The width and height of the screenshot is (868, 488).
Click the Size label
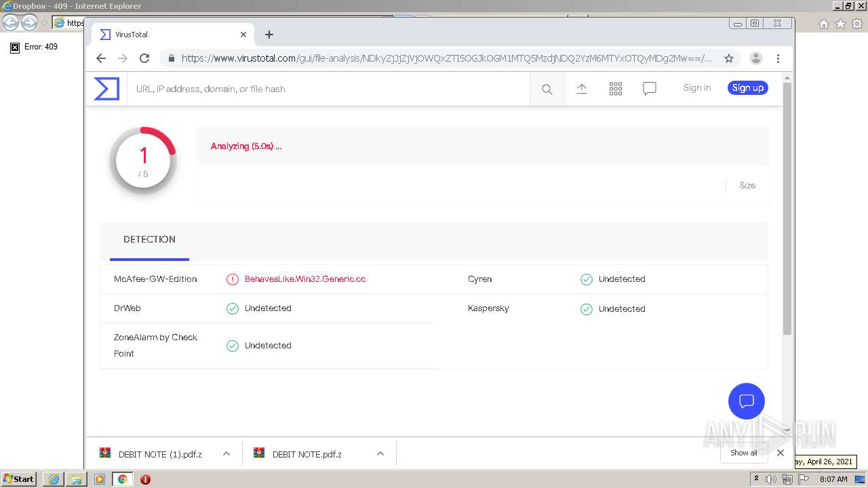[x=747, y=186]
